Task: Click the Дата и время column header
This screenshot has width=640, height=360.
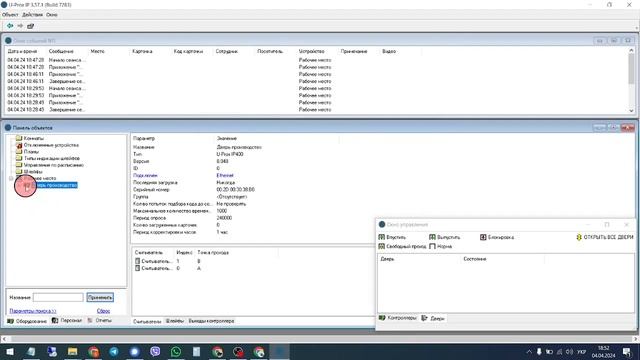Action: (26, 51)
